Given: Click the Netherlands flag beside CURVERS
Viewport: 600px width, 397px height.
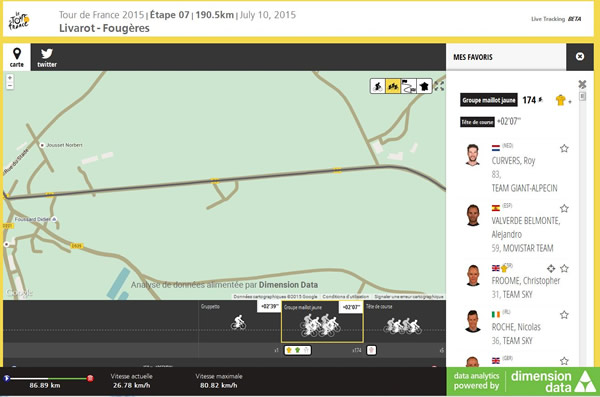Looking at the screenshot, I should coord(496,148).
